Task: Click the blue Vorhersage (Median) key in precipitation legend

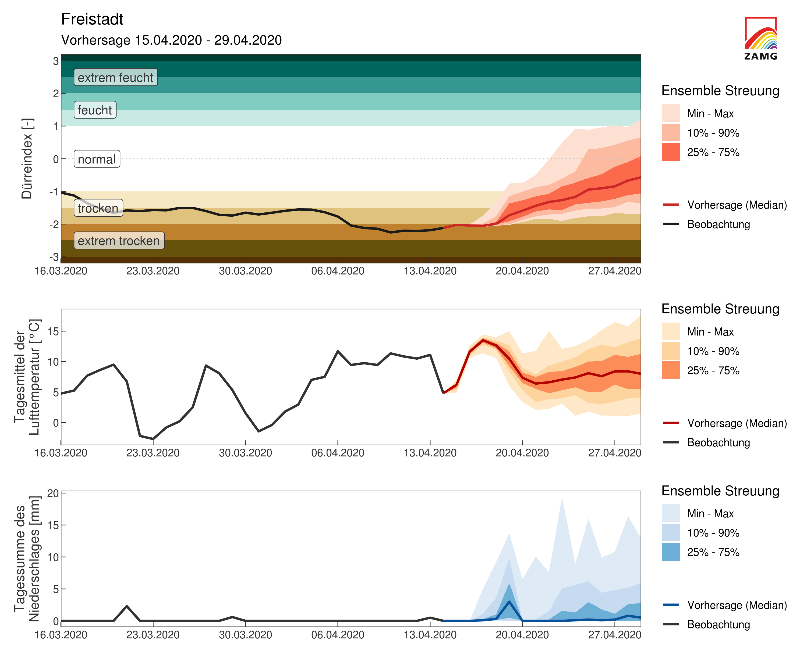Action: tap(671, 605)
